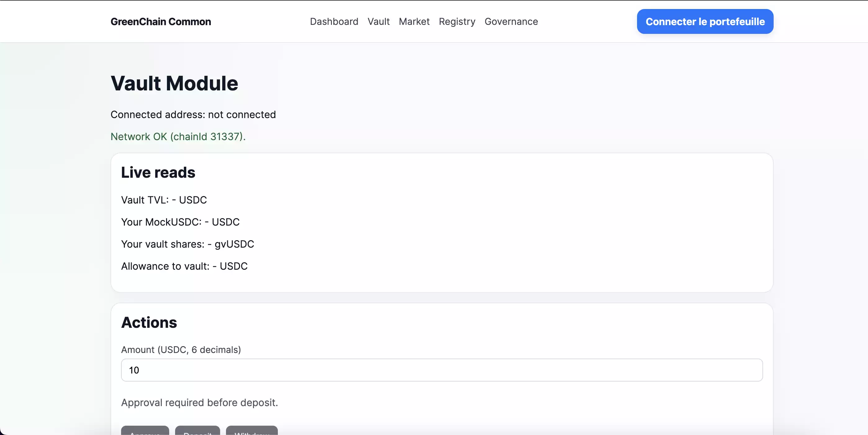The width and height of the screenshot is (868, 435).
Task: Click the Vault TVL readout line
Action: point(164,200)
